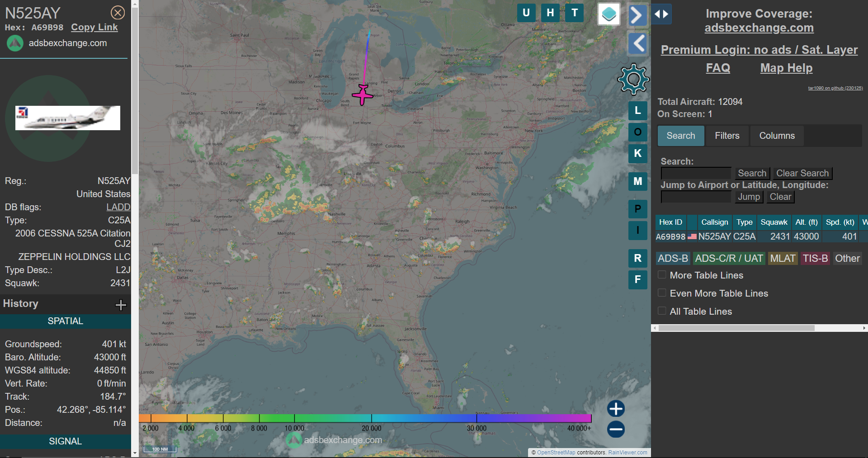This screenshot has height=458, width=868.
Task: Close the N525AY aircraft info panel
Action: 118,13
